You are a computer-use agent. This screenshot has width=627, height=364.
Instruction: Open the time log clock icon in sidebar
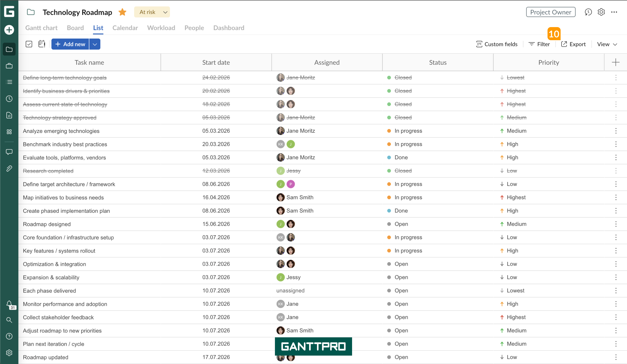[9, 99]
